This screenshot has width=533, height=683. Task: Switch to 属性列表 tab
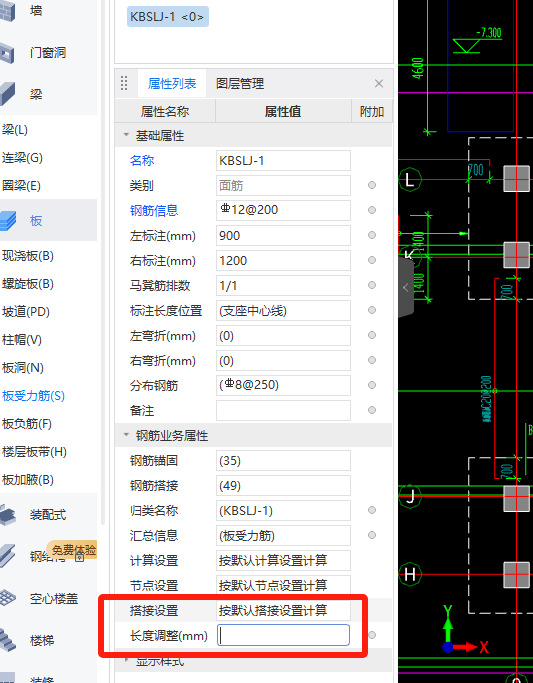pos(172,83)
